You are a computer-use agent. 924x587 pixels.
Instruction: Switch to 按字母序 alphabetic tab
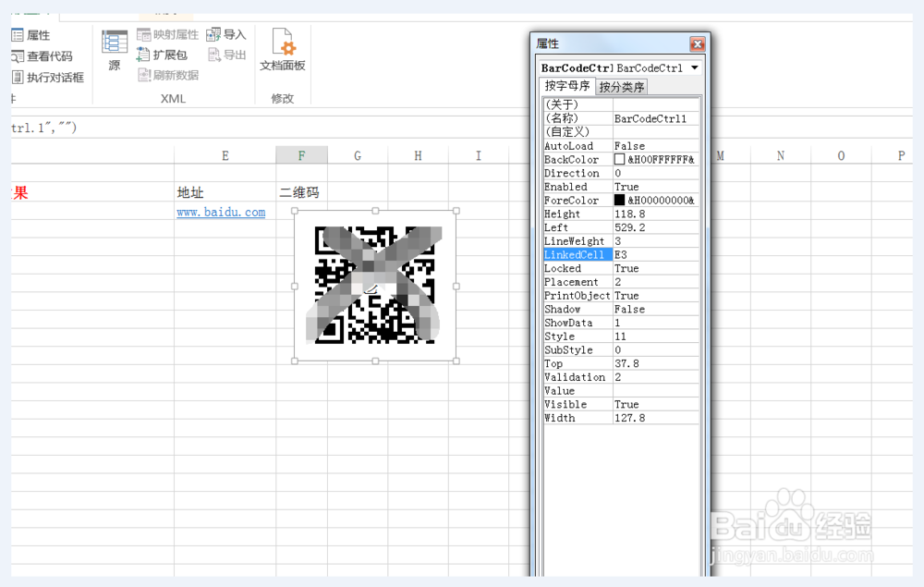pos(567,86)
